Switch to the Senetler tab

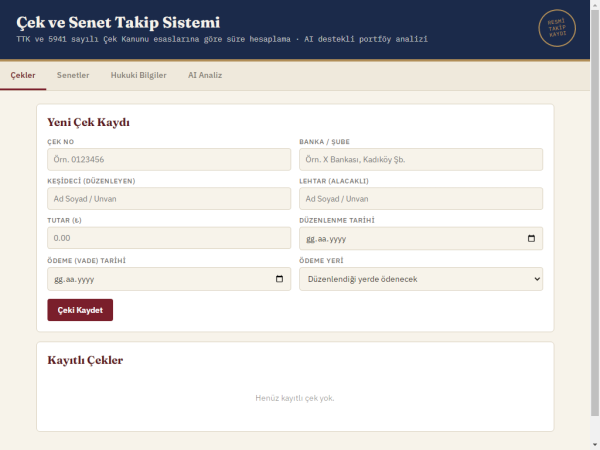(x=73, y=75)
